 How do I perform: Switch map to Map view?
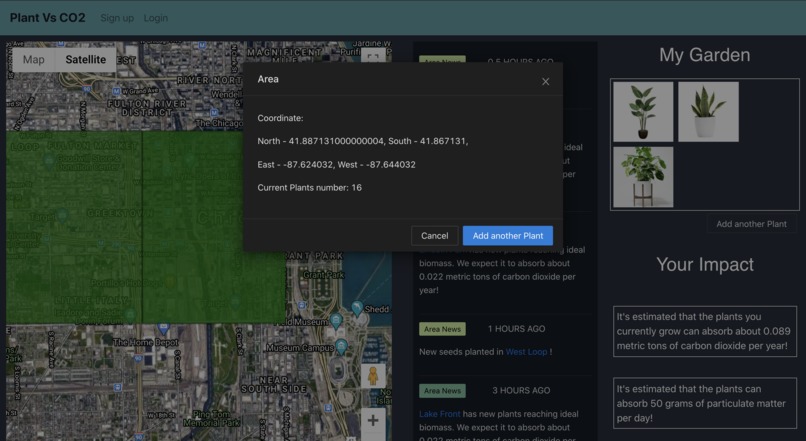click(x=33, y=60)
